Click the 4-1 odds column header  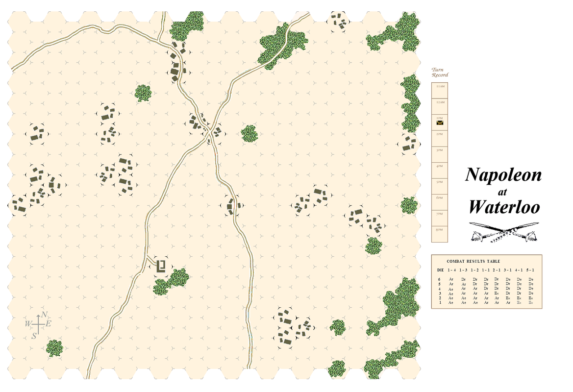tap(519, 270)
